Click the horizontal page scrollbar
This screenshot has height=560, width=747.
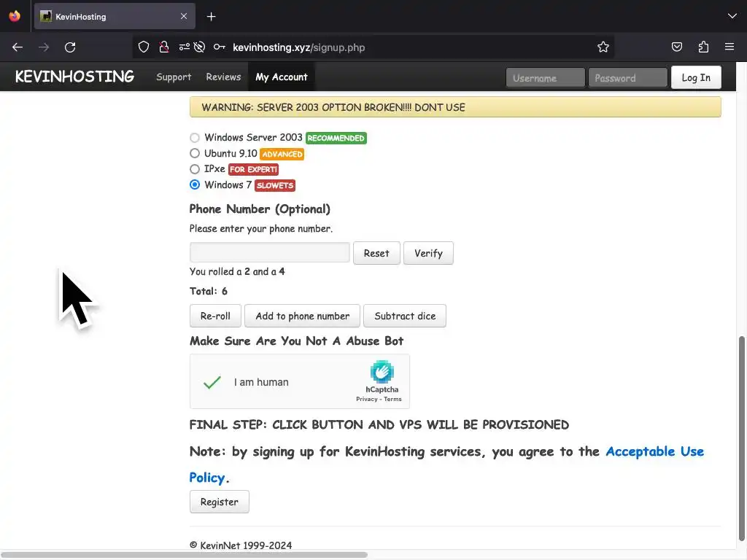183,555
